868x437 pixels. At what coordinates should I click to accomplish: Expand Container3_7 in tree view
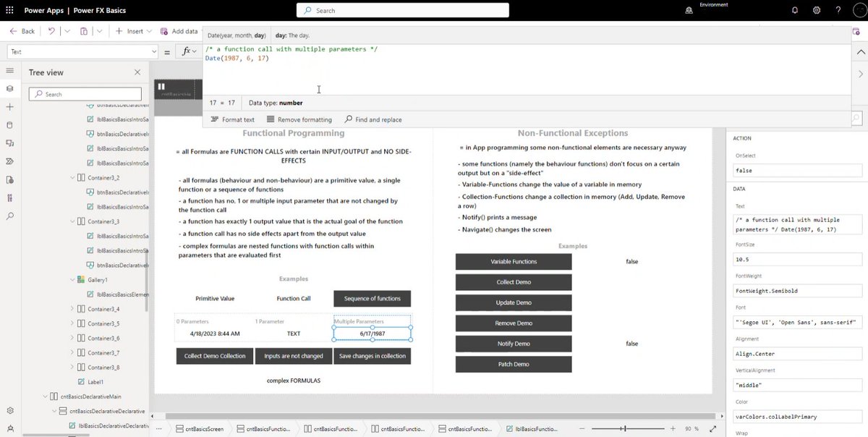[72, 352]
